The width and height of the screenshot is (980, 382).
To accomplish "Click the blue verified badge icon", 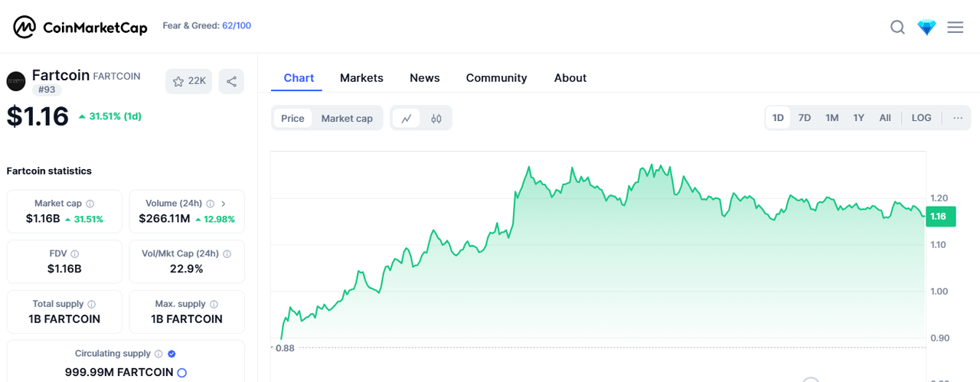I will (171, 354).
